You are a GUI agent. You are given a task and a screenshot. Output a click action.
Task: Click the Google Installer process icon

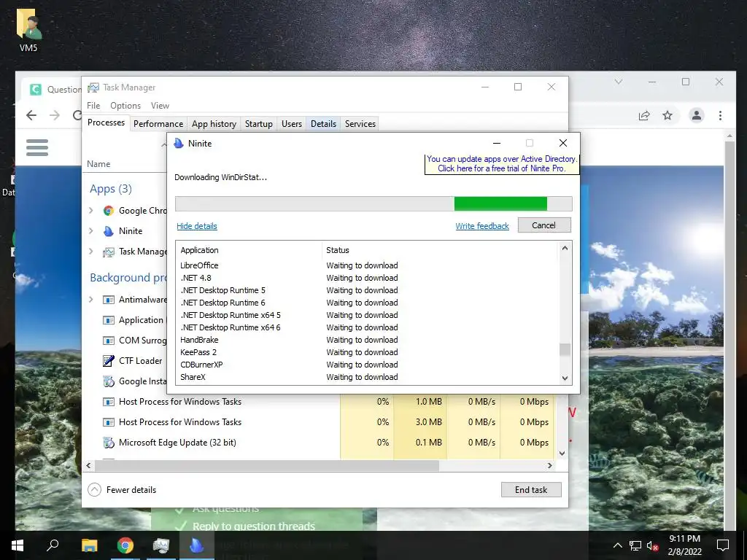click(x=109, y=381)
